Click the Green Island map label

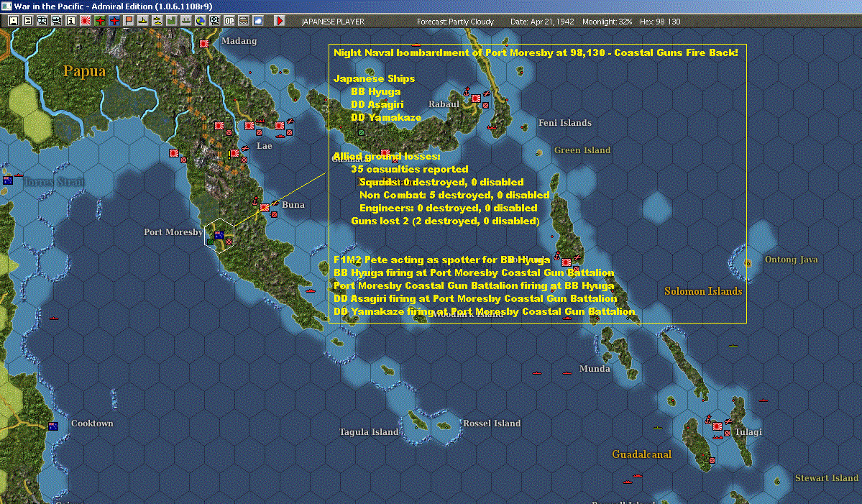(x=582, y=150)
